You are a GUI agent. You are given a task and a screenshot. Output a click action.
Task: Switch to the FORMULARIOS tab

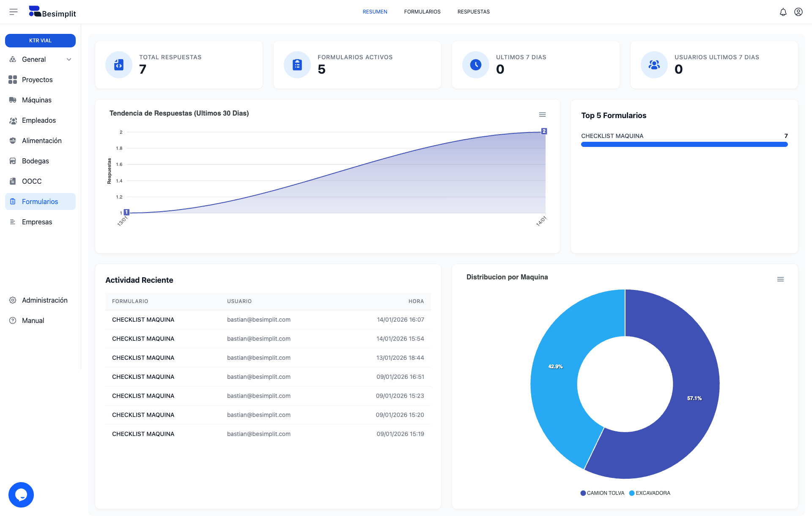coord(422,12)
